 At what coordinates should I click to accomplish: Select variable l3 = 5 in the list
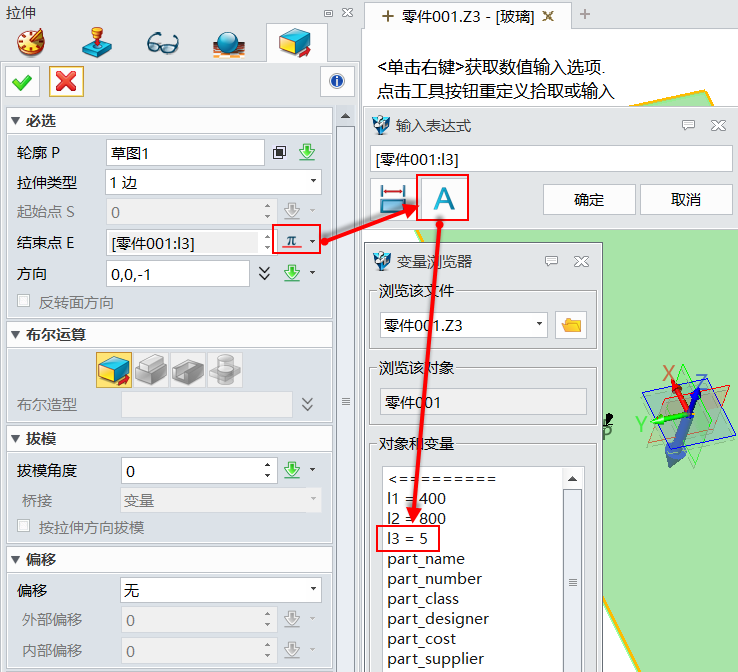coord(408,539)
